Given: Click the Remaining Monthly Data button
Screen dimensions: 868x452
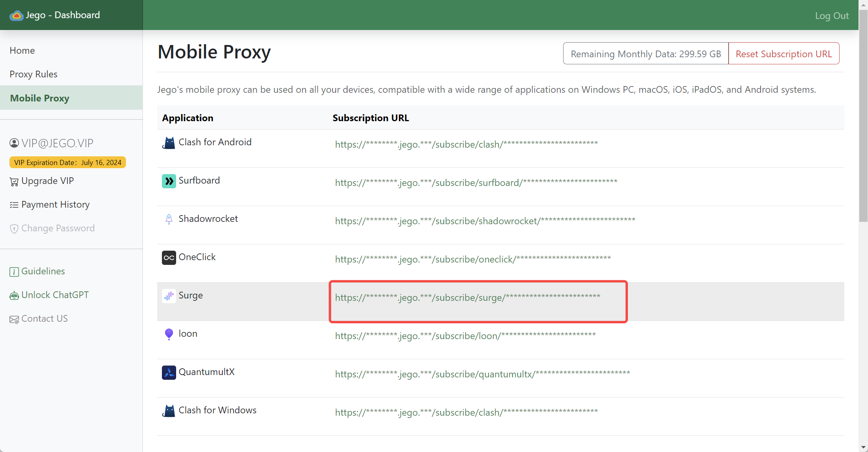Looking at the screenshot, I should point(646,54).
